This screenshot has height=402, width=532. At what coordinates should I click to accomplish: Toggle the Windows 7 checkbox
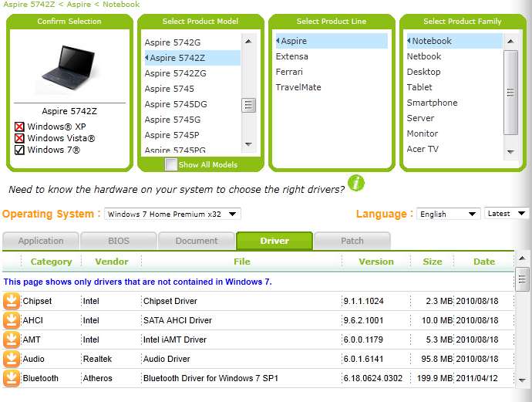coord(19,150)
